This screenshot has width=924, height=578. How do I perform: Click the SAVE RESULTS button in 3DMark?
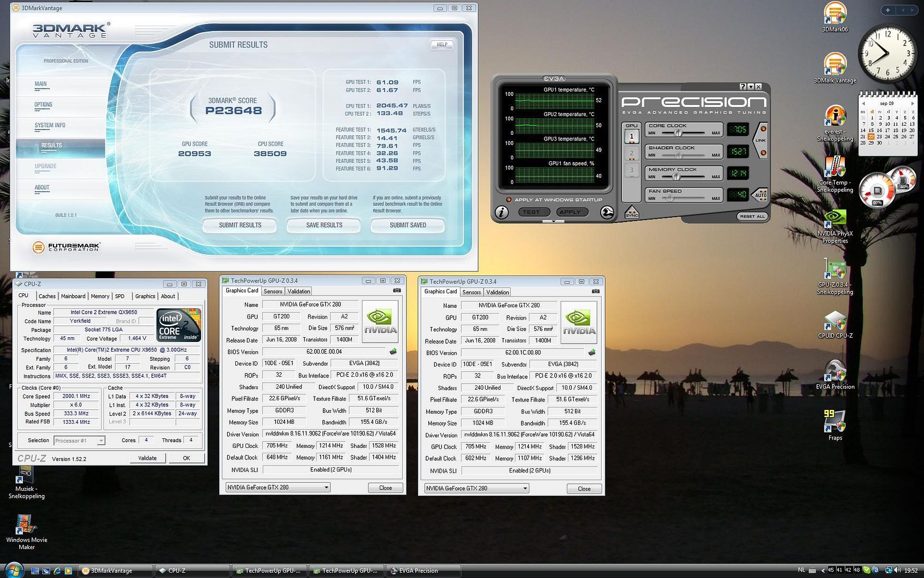pyautogui.click(x=324, y=225)
